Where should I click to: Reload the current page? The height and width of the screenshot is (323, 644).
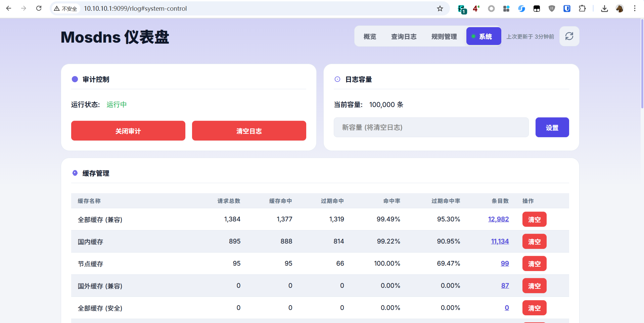39,8
